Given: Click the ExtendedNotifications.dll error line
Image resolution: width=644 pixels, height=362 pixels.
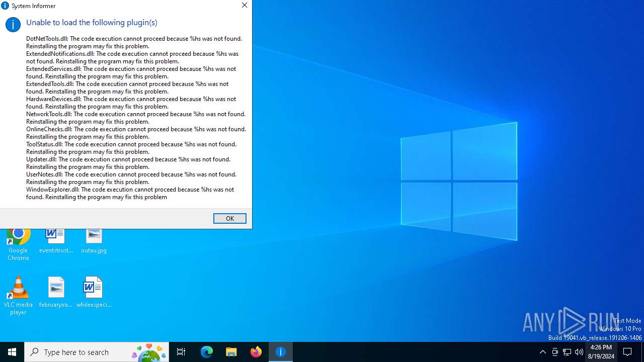Looking at the screenshot, I should (x=132, y=57).
